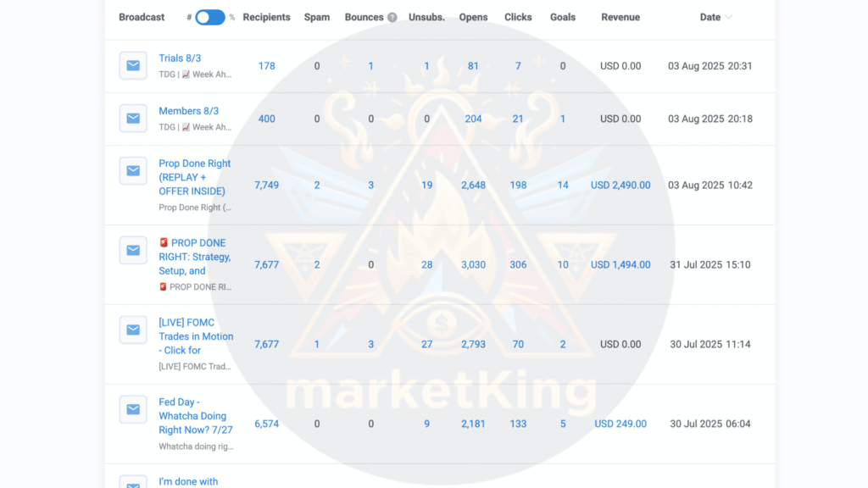The width and height of the screenshot is (868, 488).
Task: Click the Bounces column header
Action: pos(364,17)
